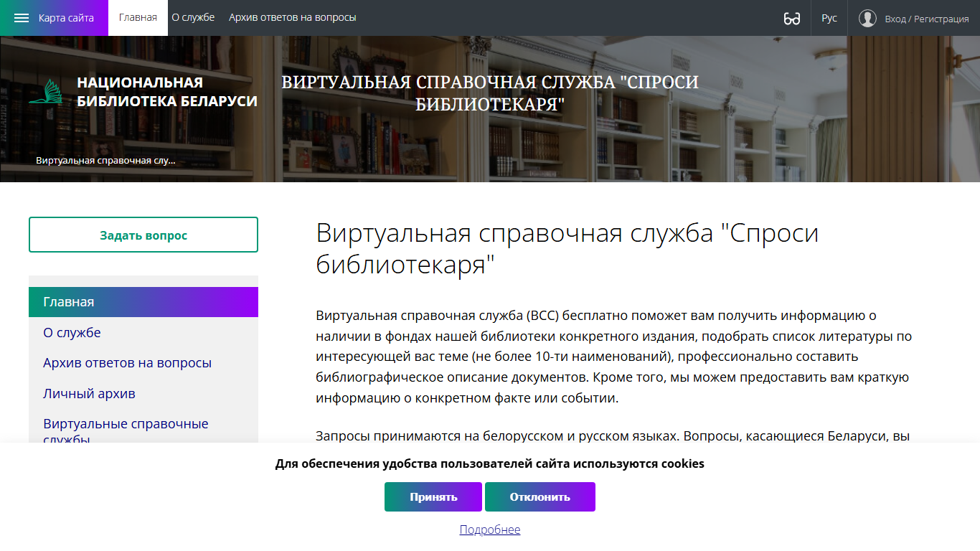Decline cookies with Отклонить button
980x551 pixels.
540,496
